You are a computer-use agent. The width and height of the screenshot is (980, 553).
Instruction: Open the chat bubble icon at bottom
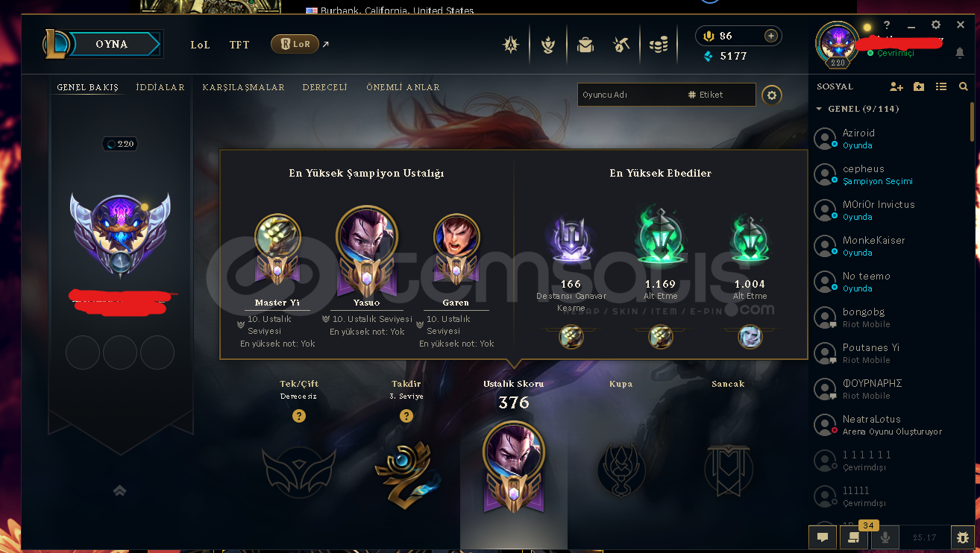(x=823, y=537)
